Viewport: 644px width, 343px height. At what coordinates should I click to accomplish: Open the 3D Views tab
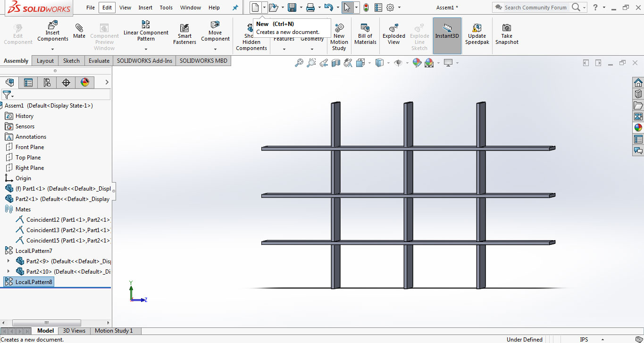coord(74,331)
